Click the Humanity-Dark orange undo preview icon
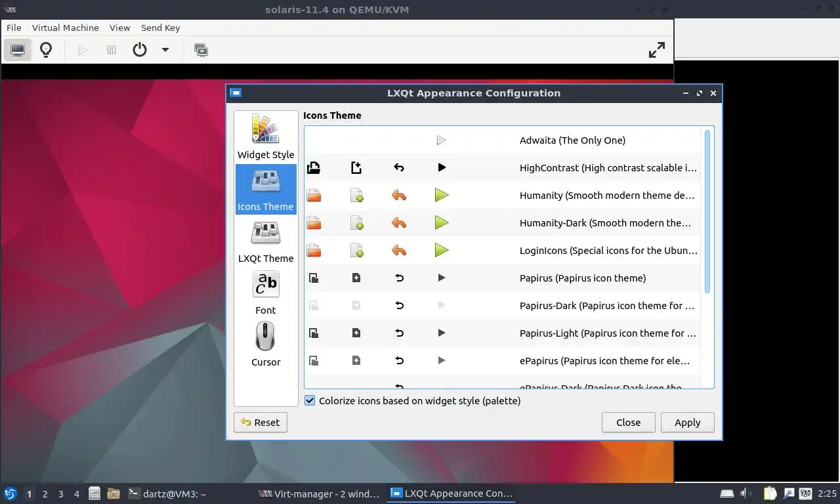This screenshot has height=504, width=840. (x=399, y=223)
